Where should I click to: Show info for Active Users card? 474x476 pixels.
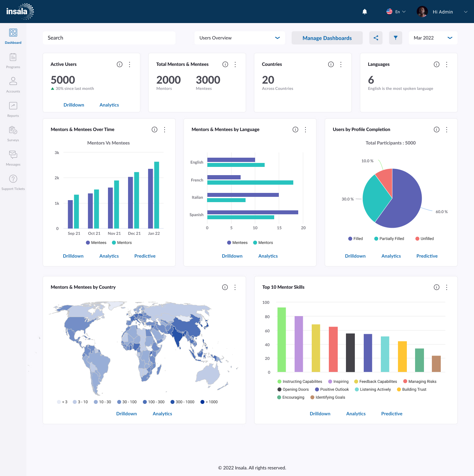[119, 65]
